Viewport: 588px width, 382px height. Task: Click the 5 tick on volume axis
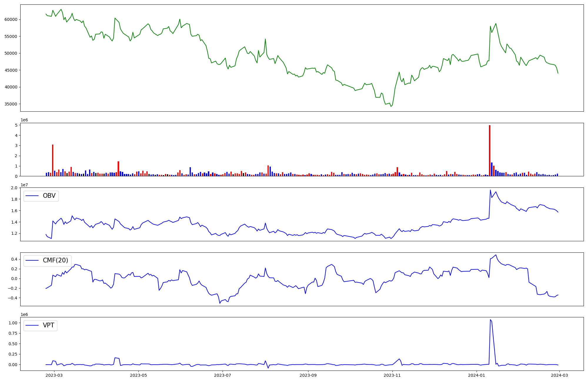click(x=17, y=125)
